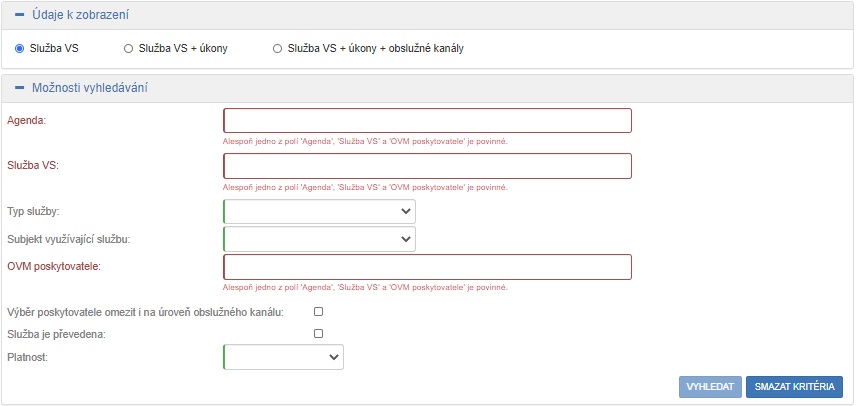Select the 'Služba VS' radio option
The height and width of the screenshot is (406, 856).
(20, 48)
